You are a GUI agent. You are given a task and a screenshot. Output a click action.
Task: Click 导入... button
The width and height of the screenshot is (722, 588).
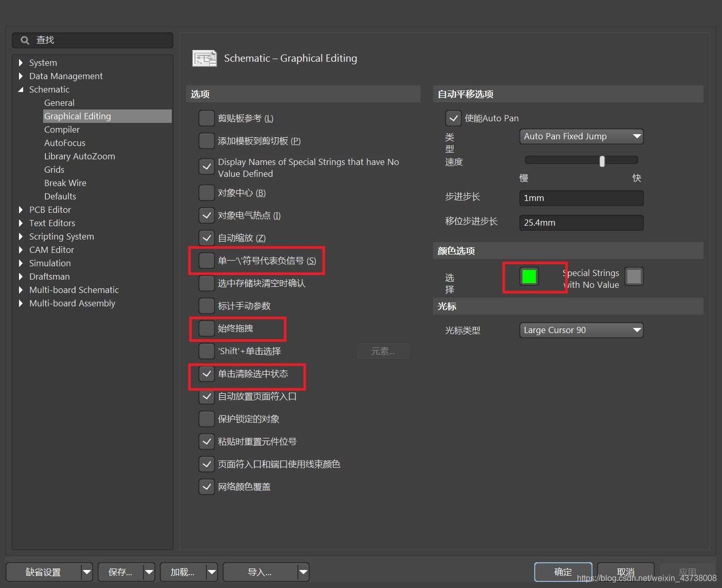260,572
